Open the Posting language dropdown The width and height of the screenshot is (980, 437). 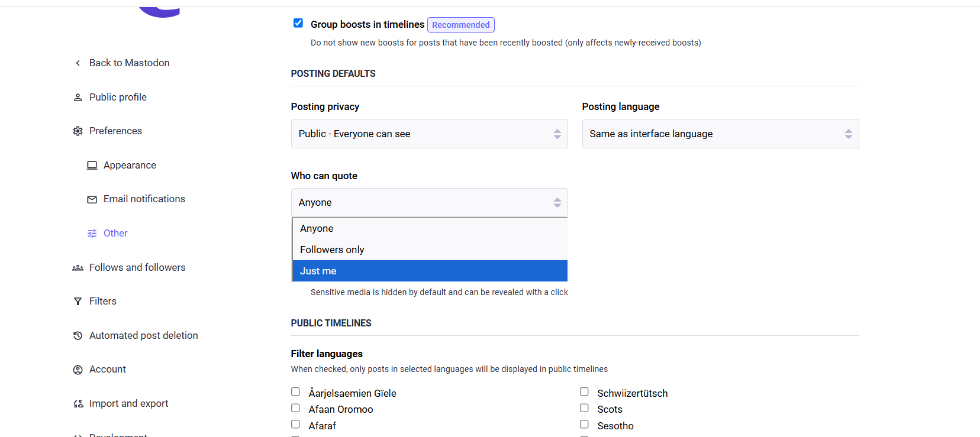click(720, 134)
